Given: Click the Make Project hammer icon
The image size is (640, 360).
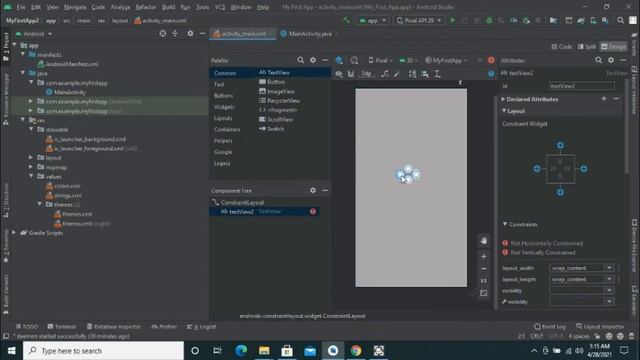Looking at the screenshot, I should (346, 20).
